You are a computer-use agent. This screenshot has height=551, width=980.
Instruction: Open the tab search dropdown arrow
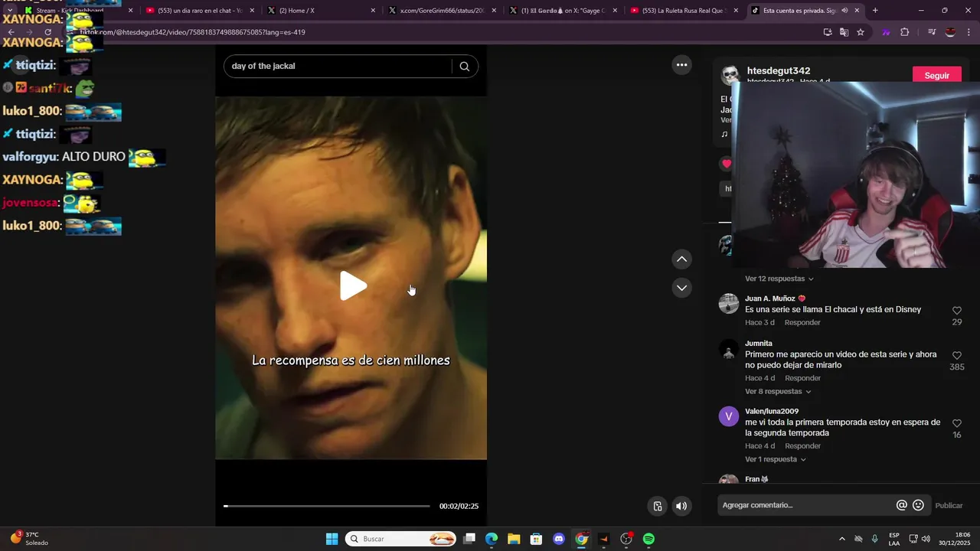[x=10, y=11]
